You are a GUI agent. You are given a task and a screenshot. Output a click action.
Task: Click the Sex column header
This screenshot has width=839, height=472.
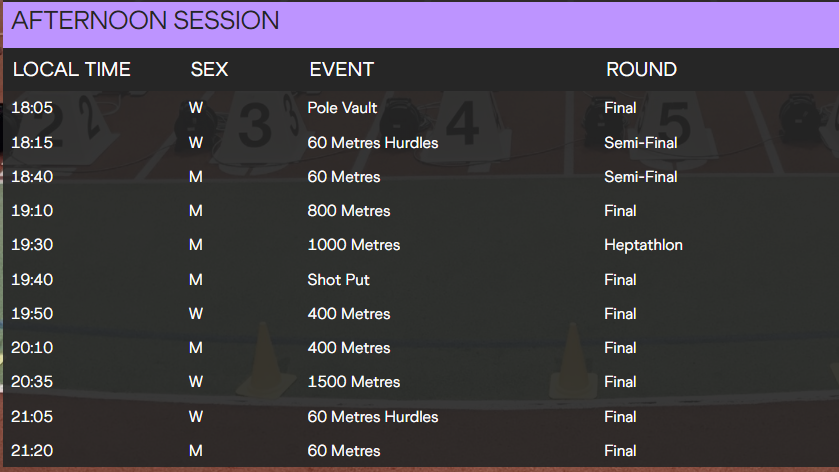(x=209, y=69)
